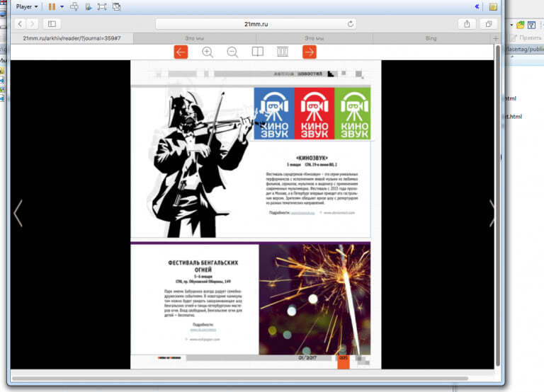Viewport: 544px width, 392px height.
Task: Go to previous page with orange left arrow
Action: [x=181, y=52]
